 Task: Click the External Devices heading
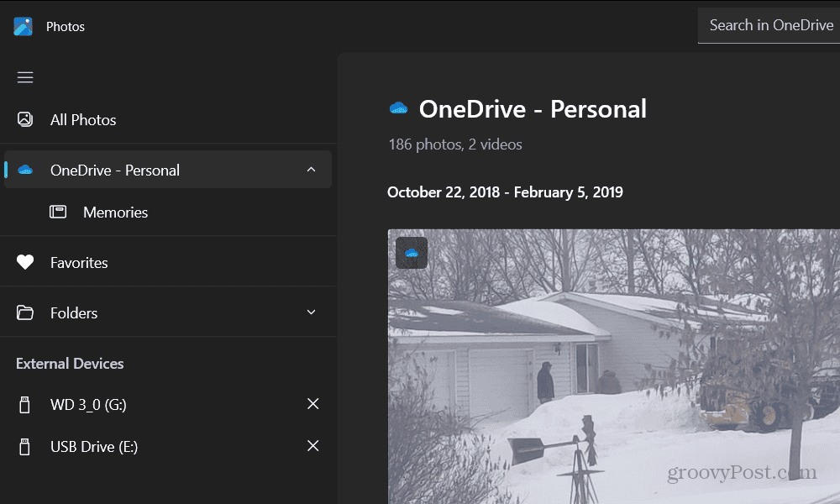pos(70,364)
